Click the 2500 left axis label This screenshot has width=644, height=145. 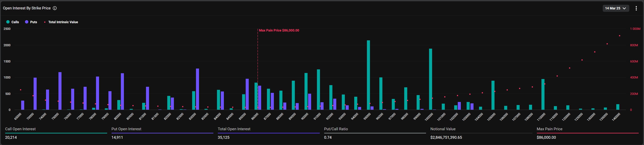pyautogui.click(x=7, y=29)
